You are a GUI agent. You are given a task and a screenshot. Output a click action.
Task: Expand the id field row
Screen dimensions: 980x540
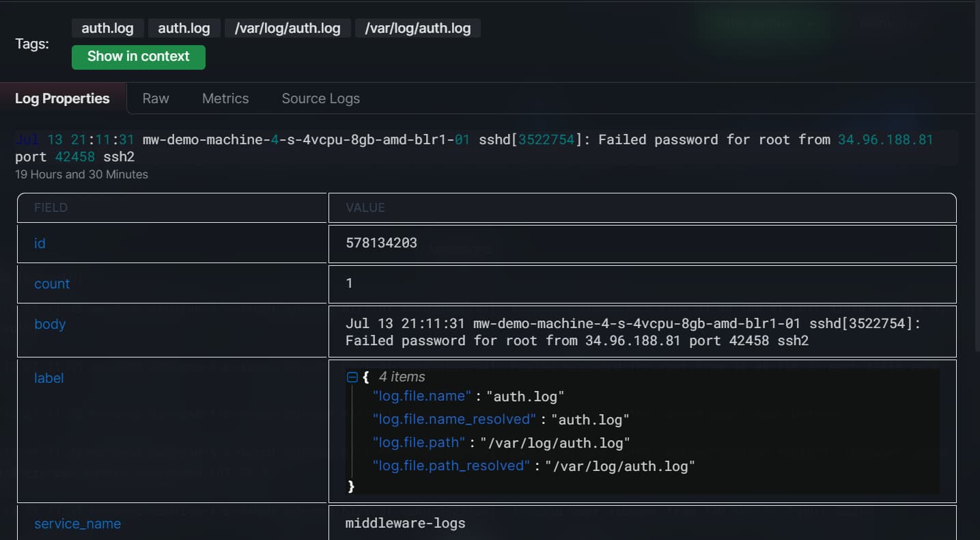(40, 243)
